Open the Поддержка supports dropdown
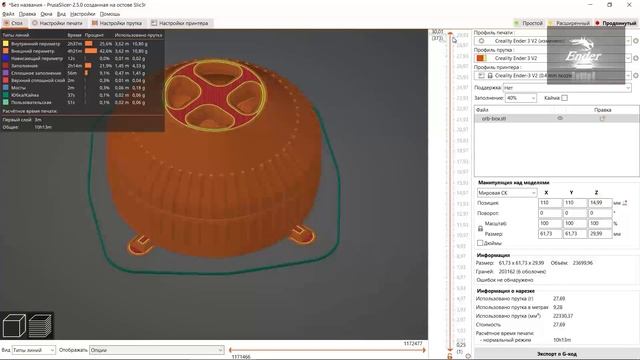 pyautogui.click(x=567, y=88)
